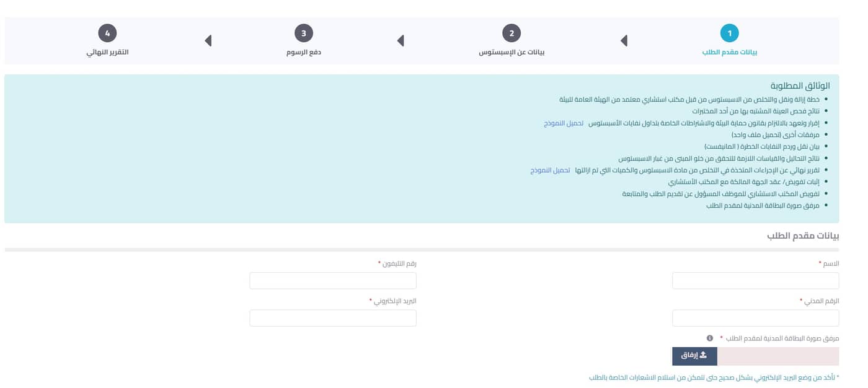The width and height of the screenshot is (868, 388).
Task: Focus the الاسم input field
Action: pos(755,281)
